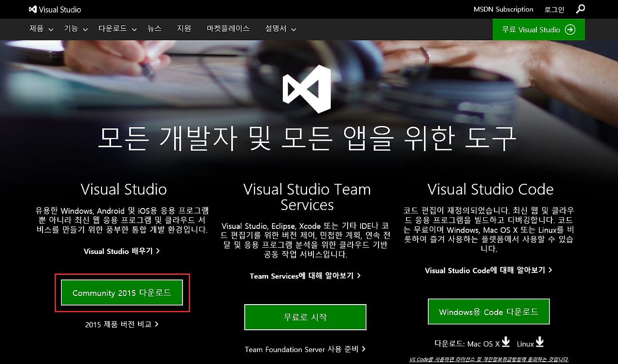618x364 pixels.
Task: Open 2015 제품 버전 비교 link
Action: click(122, 324)
